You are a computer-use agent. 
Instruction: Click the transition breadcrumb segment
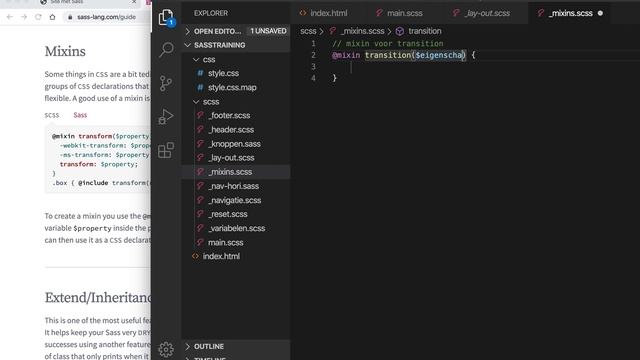click(x=424, y=31)
